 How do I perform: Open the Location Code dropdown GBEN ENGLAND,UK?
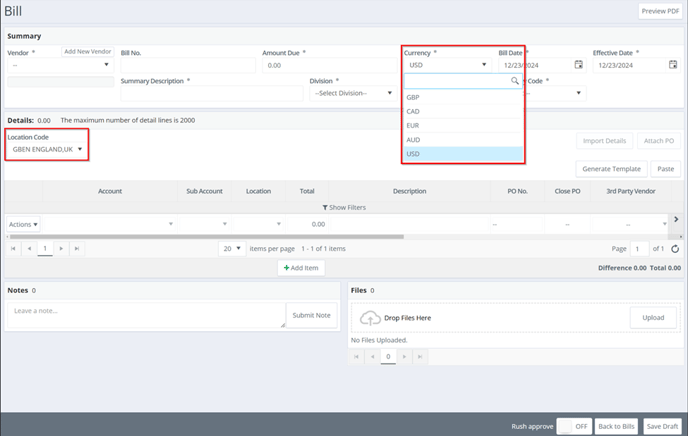coord(47,149)
